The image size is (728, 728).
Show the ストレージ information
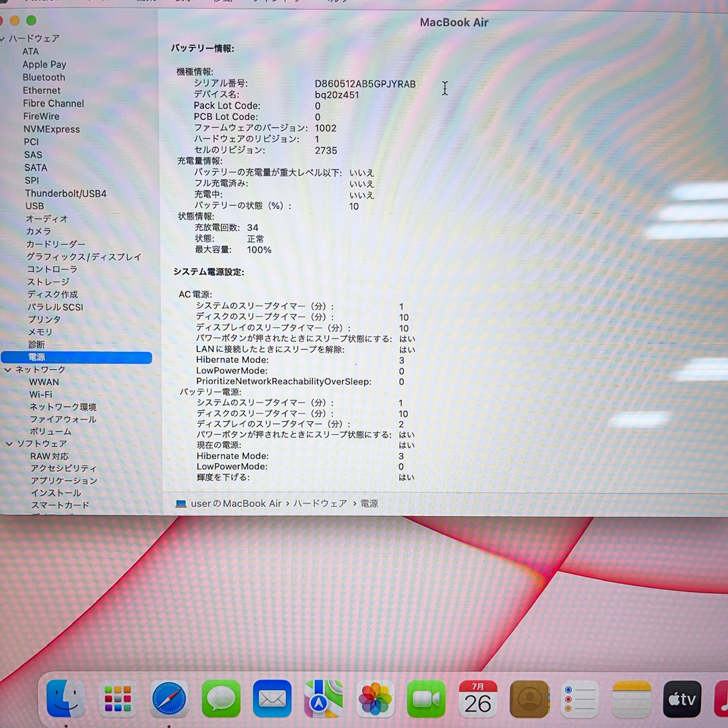pos(48,282)
